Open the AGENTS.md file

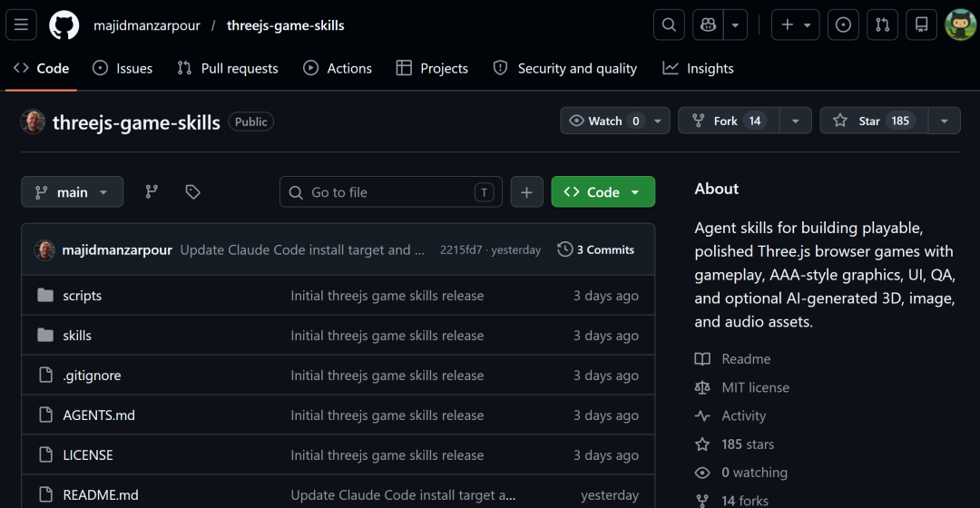tap(99, 415)
